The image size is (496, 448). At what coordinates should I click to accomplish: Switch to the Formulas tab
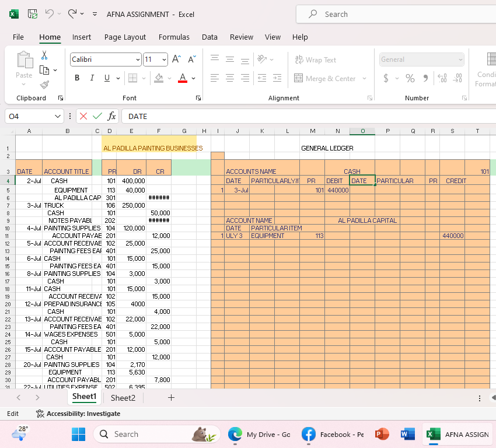pyautogui.click(x=174, y=37)
